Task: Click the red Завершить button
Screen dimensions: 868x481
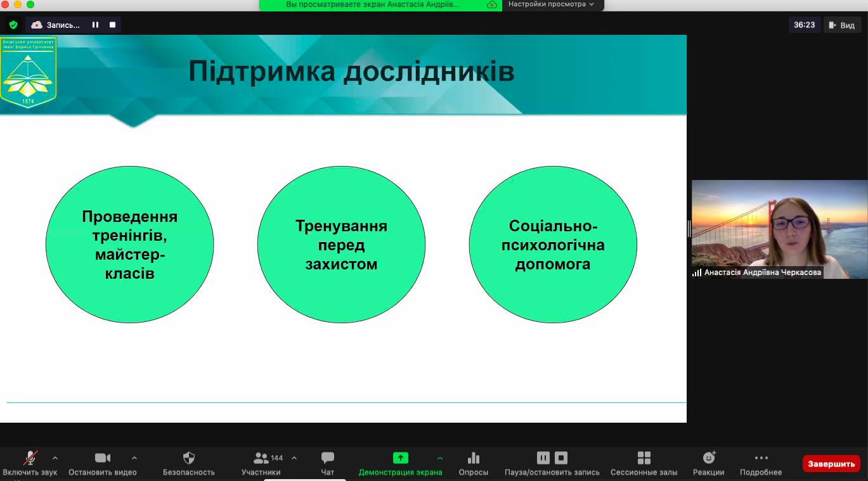Action: (x=831, y=464)
